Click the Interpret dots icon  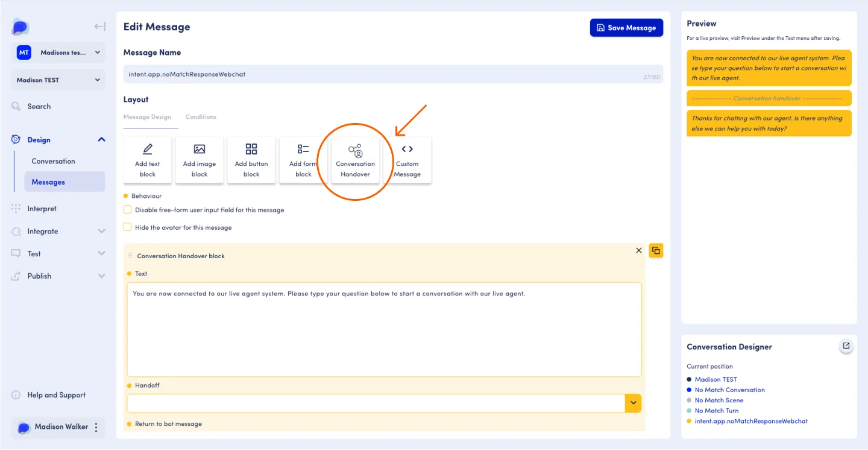coord(16,209)
